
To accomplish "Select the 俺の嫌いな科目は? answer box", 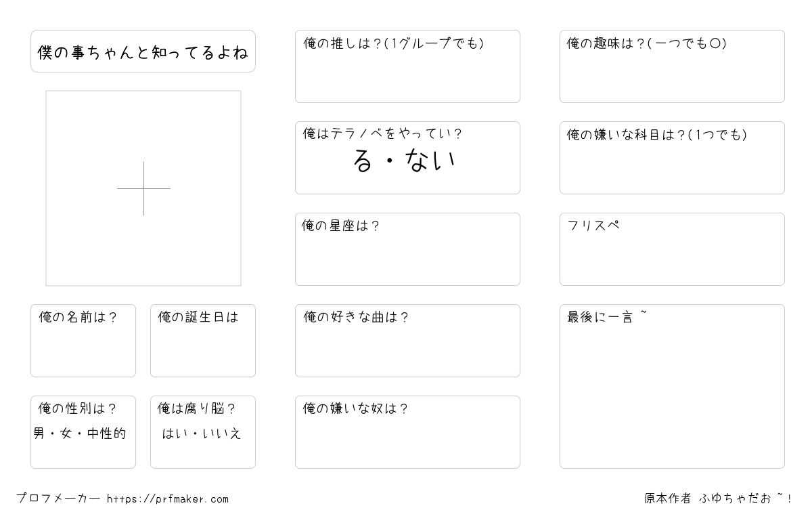I will 672,158.
